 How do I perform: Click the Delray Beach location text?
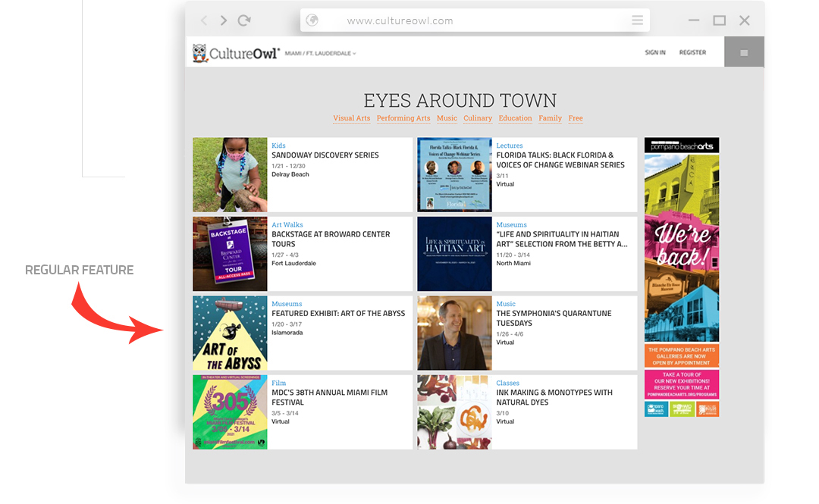click(290, 174)
